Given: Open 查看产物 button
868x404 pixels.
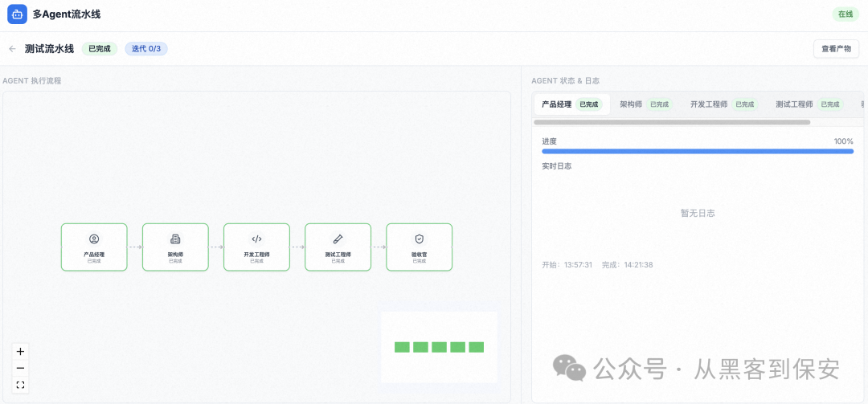Looking at the screenshot, I should (x=836, y=49).
